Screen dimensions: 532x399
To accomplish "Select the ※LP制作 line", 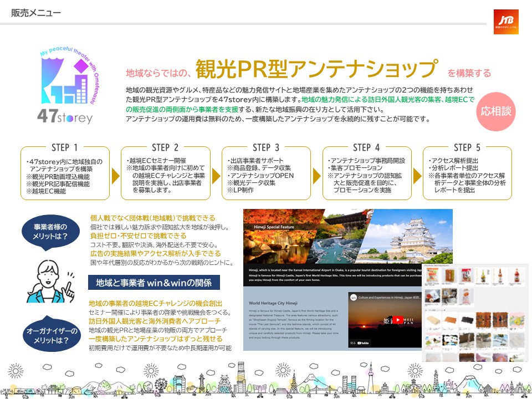I will (240, 190).
